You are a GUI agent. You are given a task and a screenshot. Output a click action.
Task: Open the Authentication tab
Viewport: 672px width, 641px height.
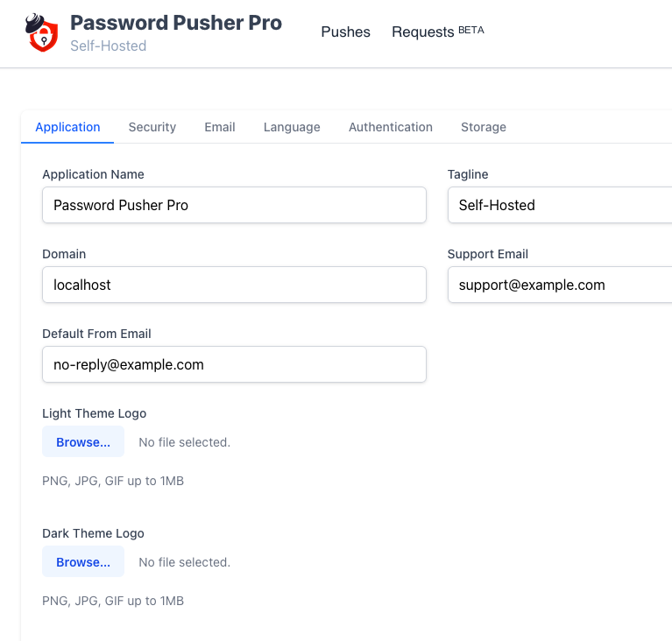(391, 127)
